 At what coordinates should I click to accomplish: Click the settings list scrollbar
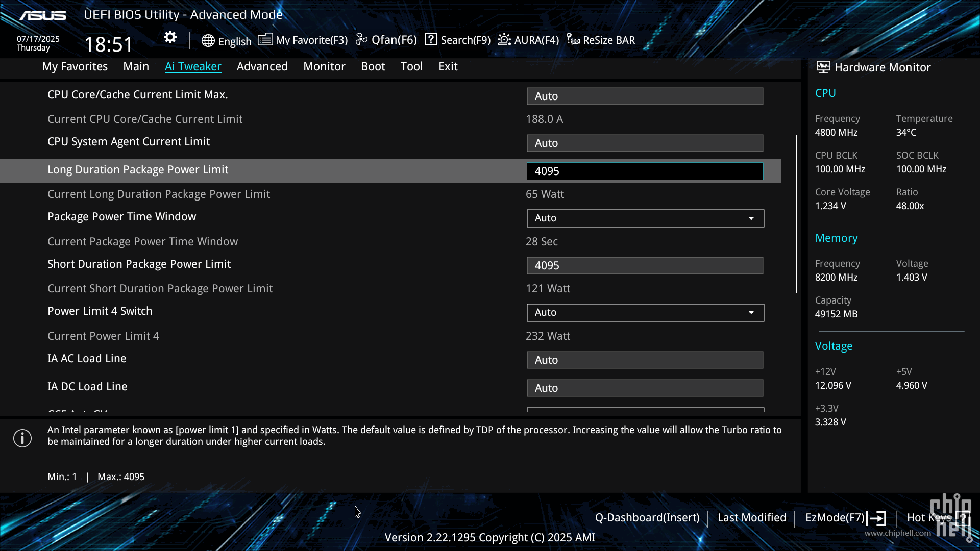pyautogui.click(x=796, y=214)
